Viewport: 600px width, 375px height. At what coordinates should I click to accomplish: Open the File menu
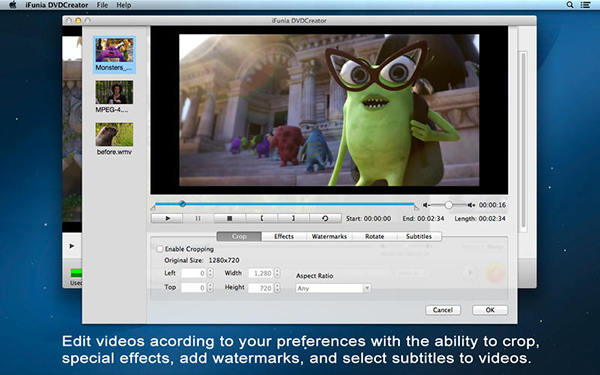point(102,5)
